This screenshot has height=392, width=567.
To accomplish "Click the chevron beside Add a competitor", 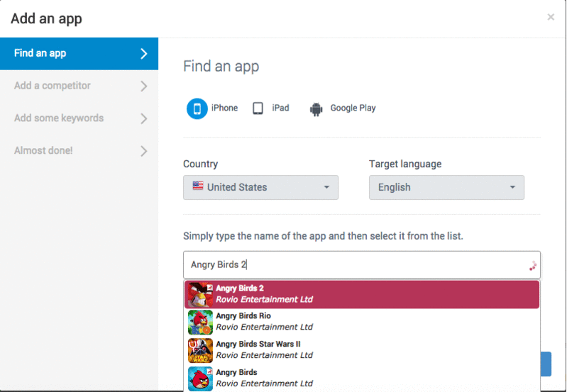I will (x=144, y=86).
